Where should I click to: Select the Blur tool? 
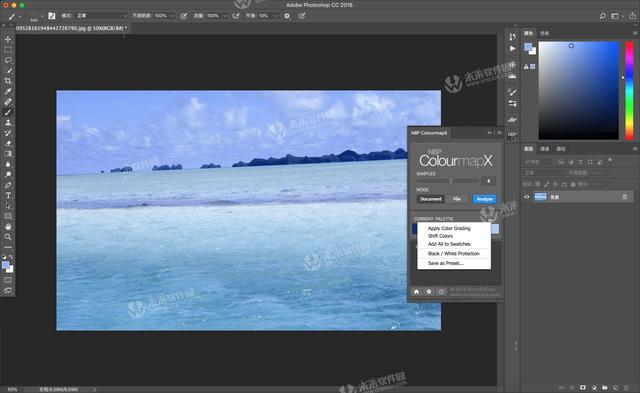click(8, 164)
